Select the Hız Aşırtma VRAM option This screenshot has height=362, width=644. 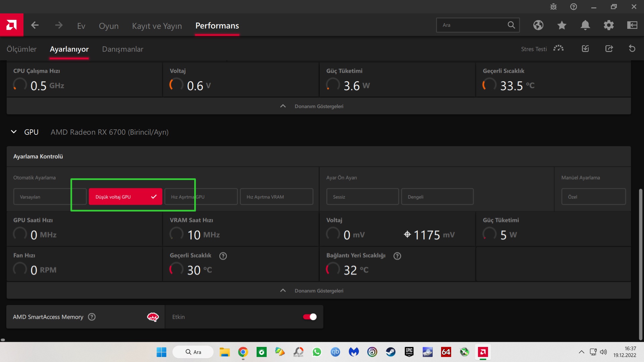276,197
